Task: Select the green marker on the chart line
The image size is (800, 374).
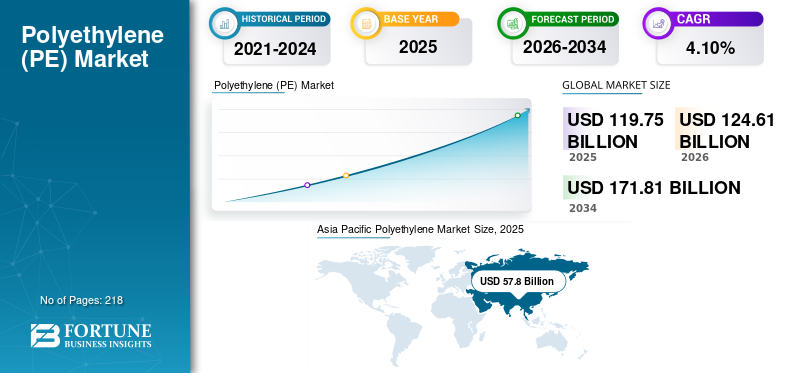Action: [517, 115]
